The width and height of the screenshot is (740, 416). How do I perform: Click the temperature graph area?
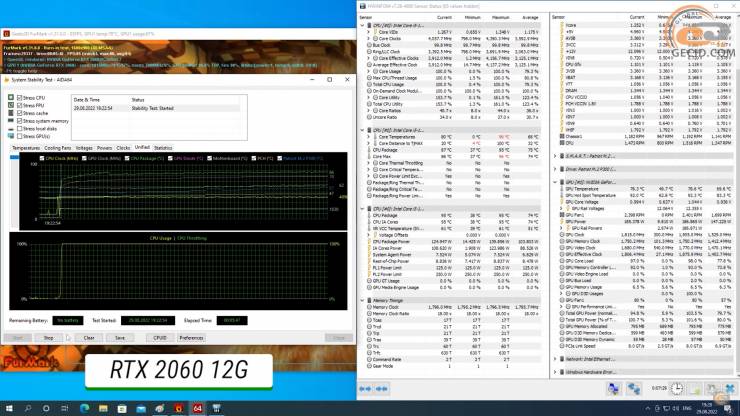coord(183,192)
